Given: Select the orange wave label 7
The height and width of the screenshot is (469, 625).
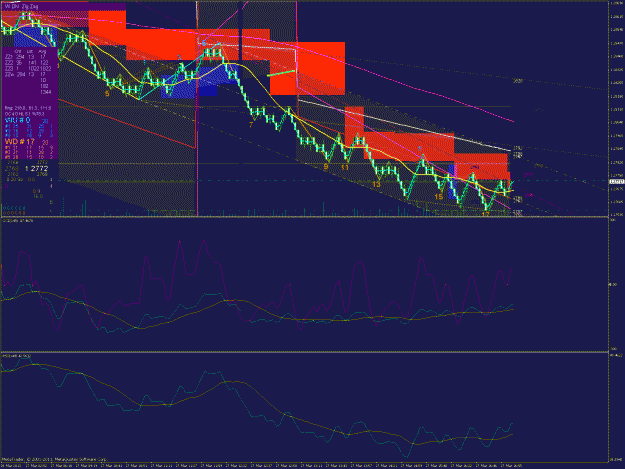Looking at the screenshot, I should click(251, 125).
